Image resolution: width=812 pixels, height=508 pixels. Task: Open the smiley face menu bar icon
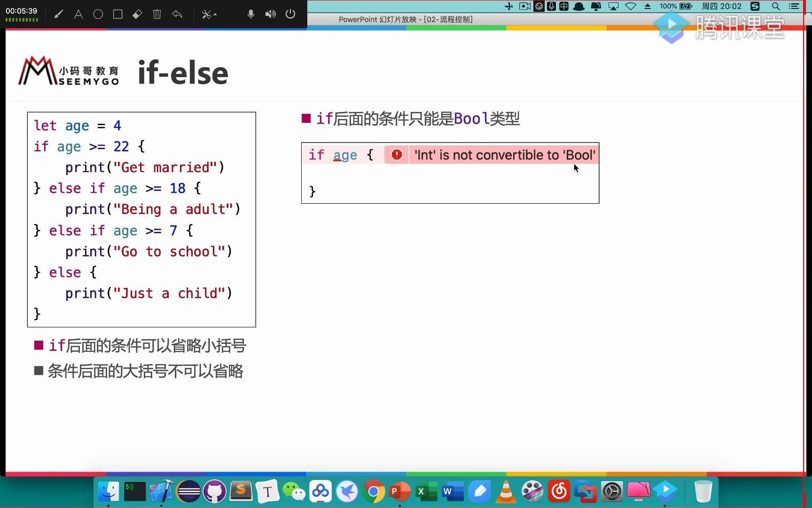tap(539, 6)
